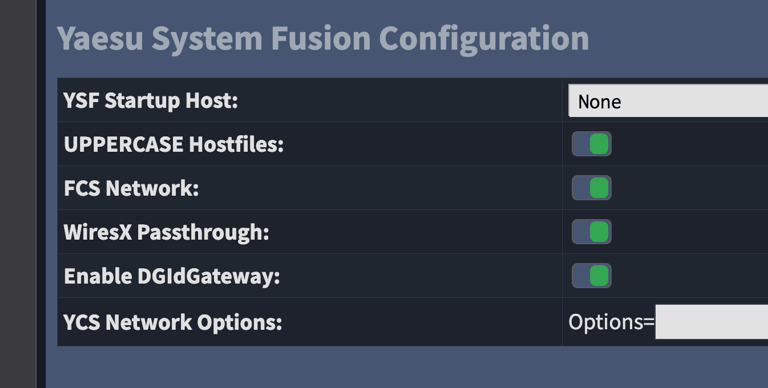
Task: Click the 'YSF Startup Host:' label
Action: (x=150, y=100)
